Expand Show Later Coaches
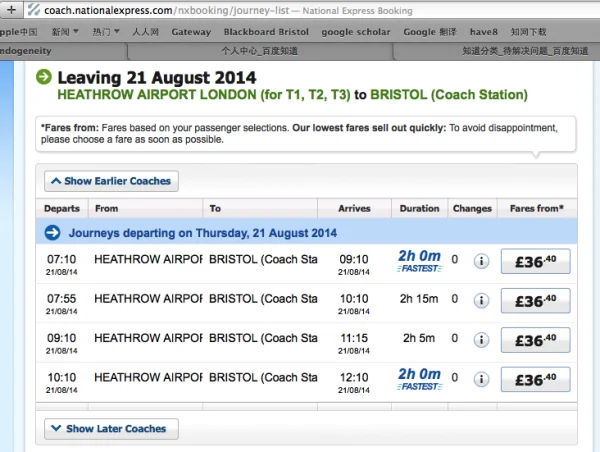 click(111, 428)
